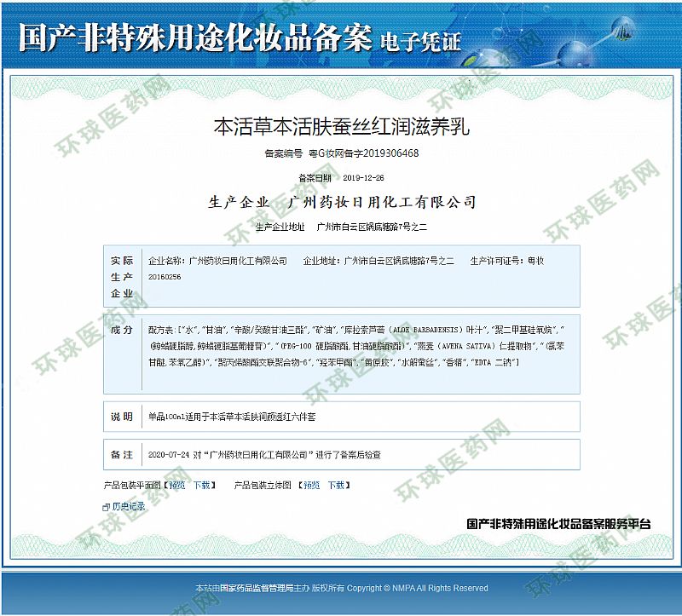
Task: Click the 成分 section label
Action: point(121,330)
